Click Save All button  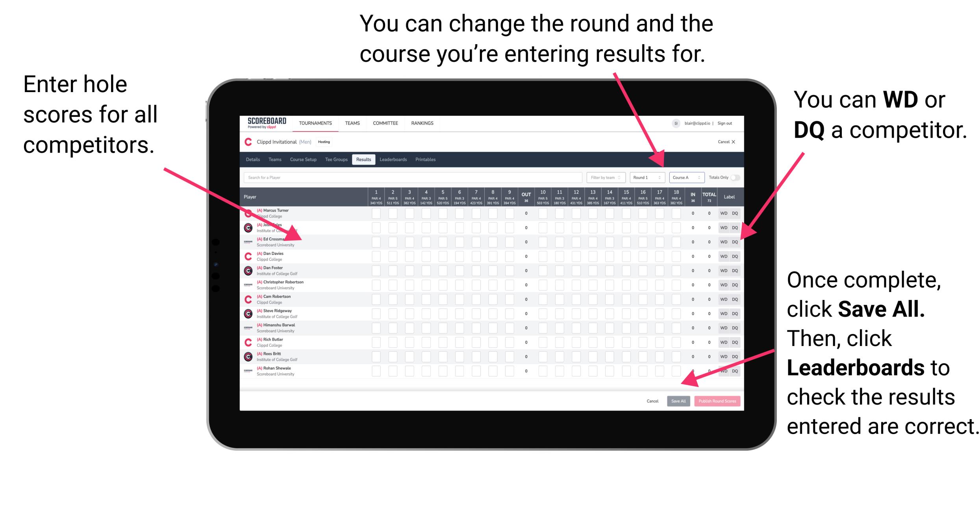coord(678,400)
